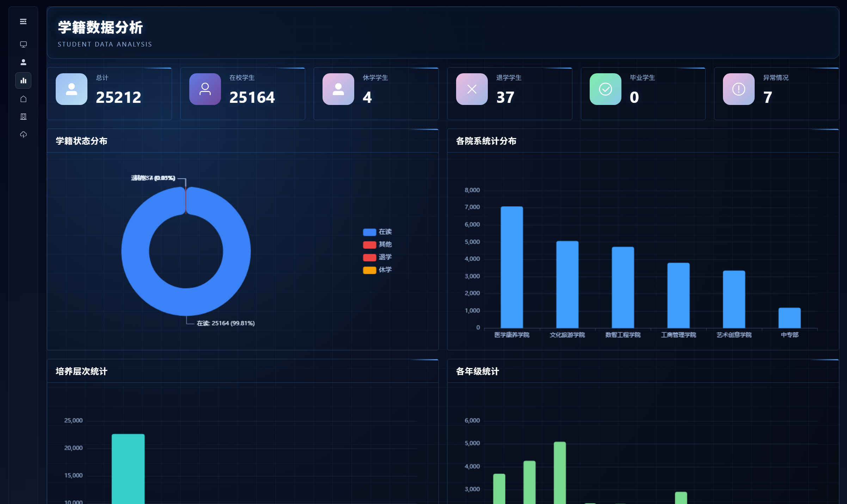847x504 pixels.
Task: Click the 在校学生 card user icon
Action: [205, 89]
